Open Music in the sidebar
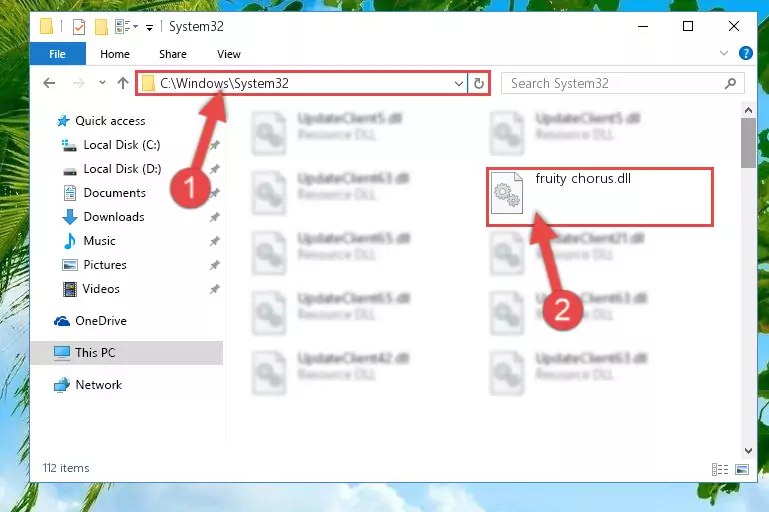The width and height of the screenshot is (769, 512). point(100,241)
